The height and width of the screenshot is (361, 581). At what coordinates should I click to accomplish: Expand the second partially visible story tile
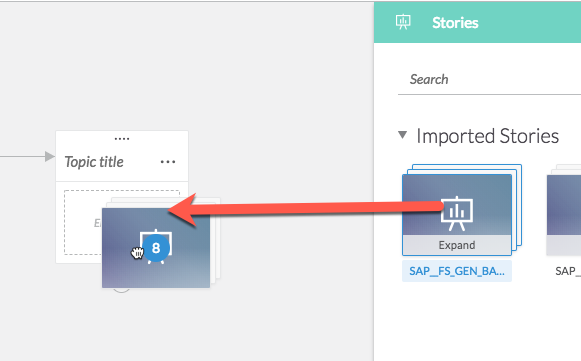pos(564,245)
